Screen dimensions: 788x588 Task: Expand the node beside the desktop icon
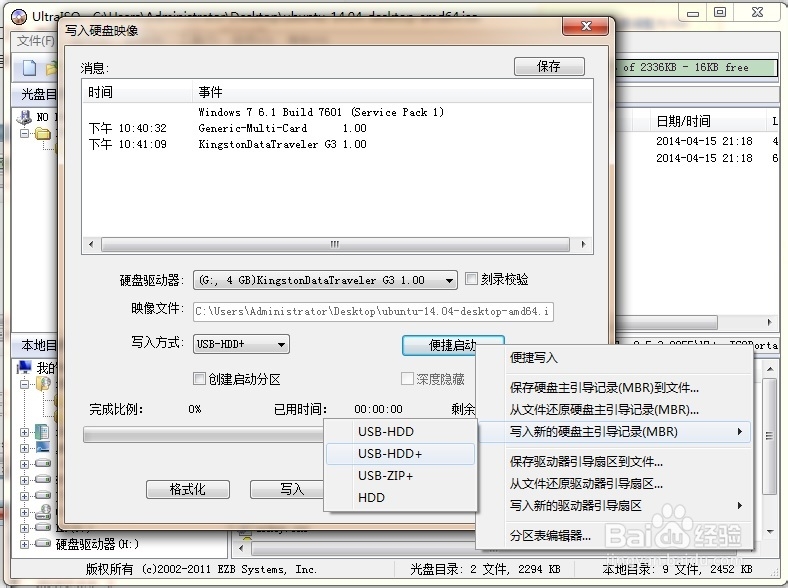coord(24,448)
